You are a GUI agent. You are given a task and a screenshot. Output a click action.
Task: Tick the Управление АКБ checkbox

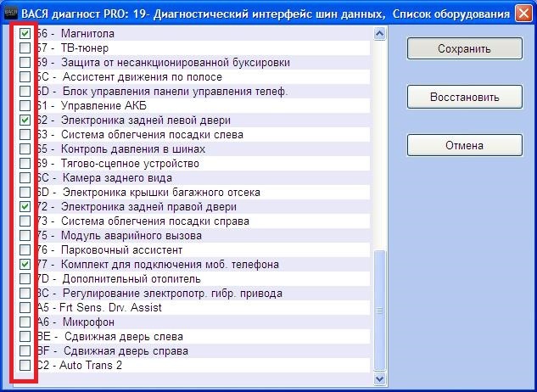click(x=25, y=105)
